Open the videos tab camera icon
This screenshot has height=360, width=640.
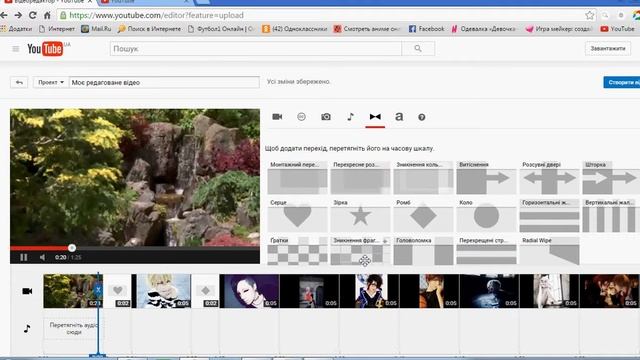(277, 117)
